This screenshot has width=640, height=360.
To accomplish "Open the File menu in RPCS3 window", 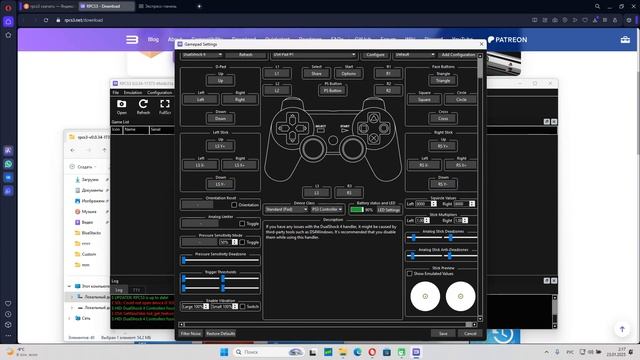I will [116, 93].
